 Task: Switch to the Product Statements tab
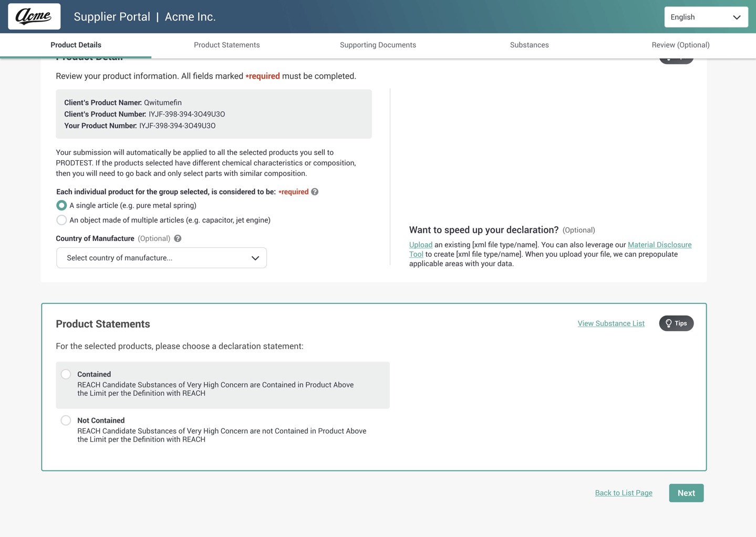(x=226, y=45)
